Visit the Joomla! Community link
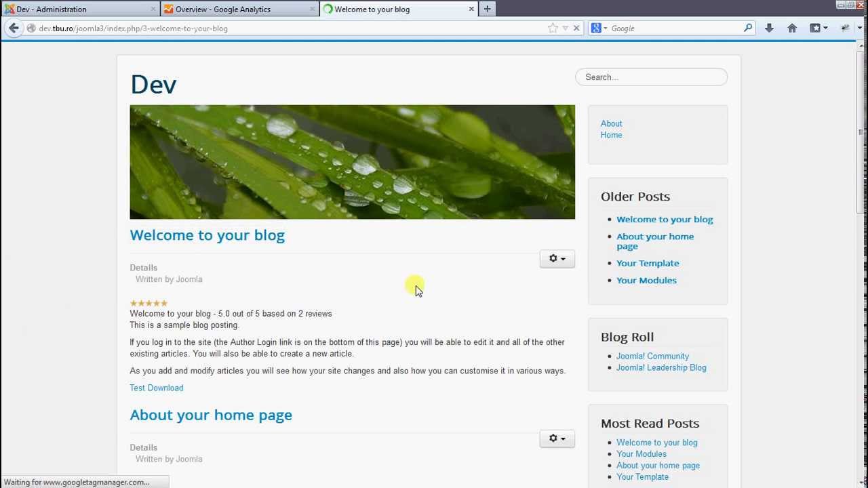This screenshot has height=488, width=868. tap(652, 356)
